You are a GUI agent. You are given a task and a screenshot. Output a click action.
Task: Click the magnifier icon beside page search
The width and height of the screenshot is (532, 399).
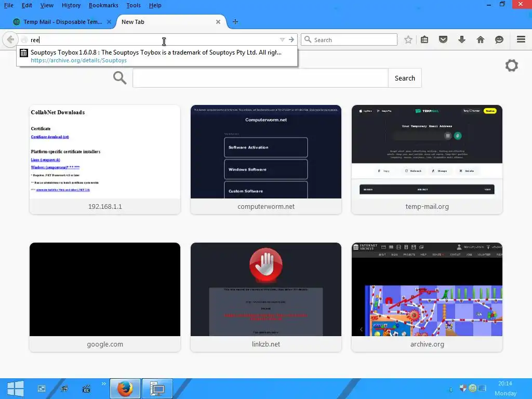[120, 78]
